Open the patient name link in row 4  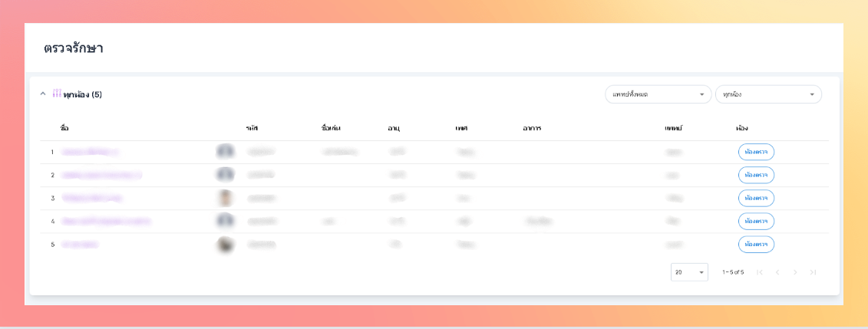click(x=106, y=221)
